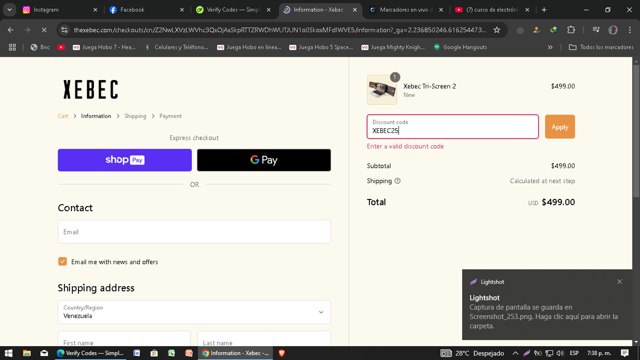This screenshot has width=640, height=360.
Task: Check out with Shop Pay
Action: pos(124,160)
